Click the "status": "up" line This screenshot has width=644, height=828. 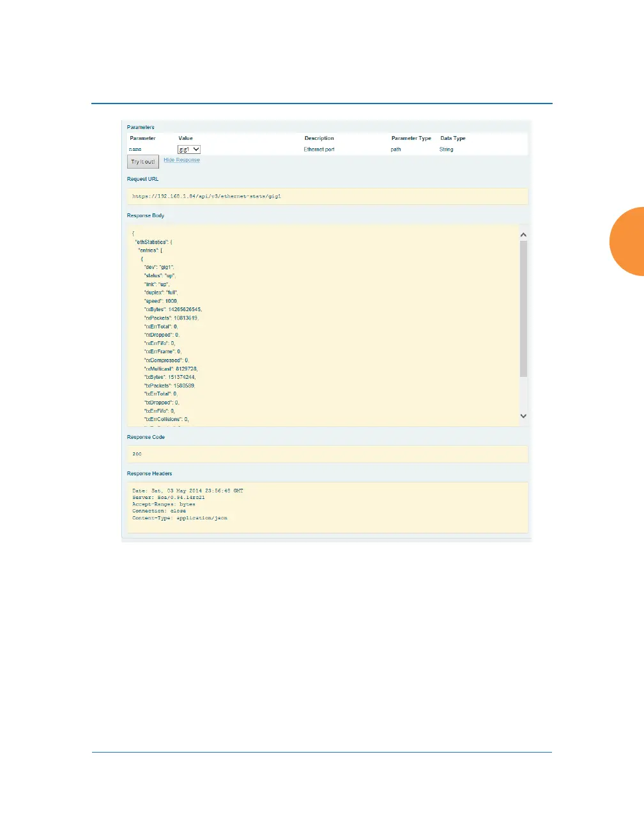click(x=160, y=276)
